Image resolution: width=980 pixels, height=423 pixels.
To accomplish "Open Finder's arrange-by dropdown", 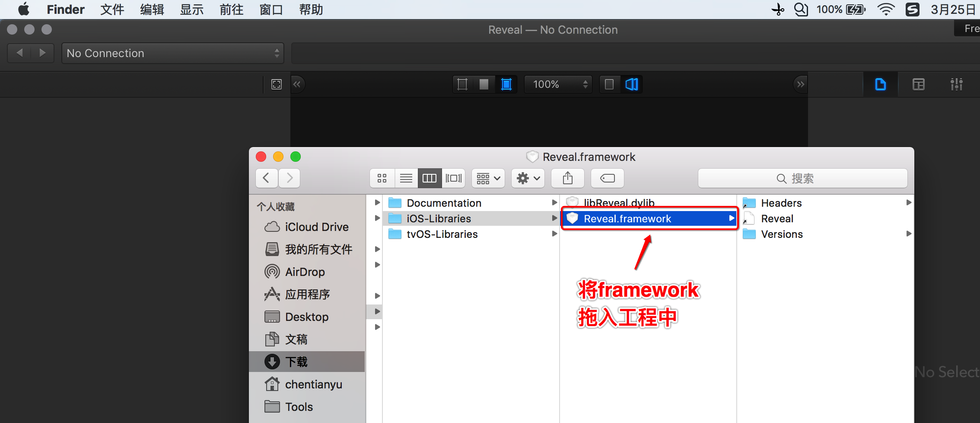I will tap(488, 178).
